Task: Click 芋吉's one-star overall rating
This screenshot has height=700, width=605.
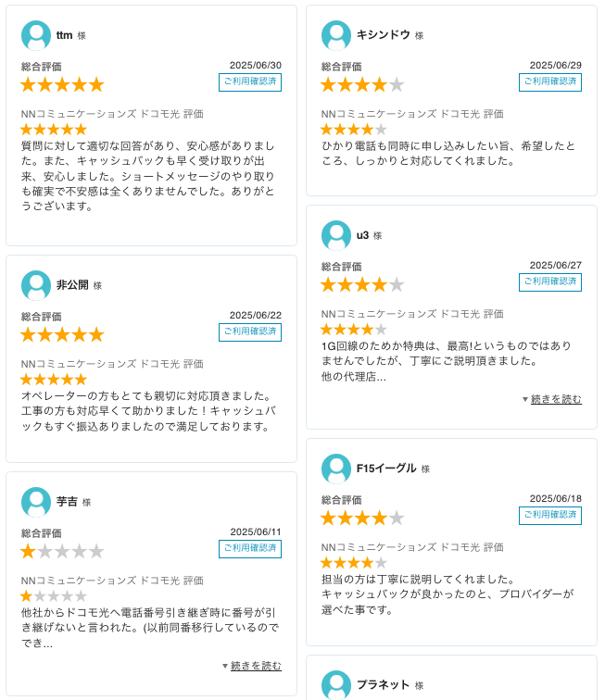Action: pos(62,551)
